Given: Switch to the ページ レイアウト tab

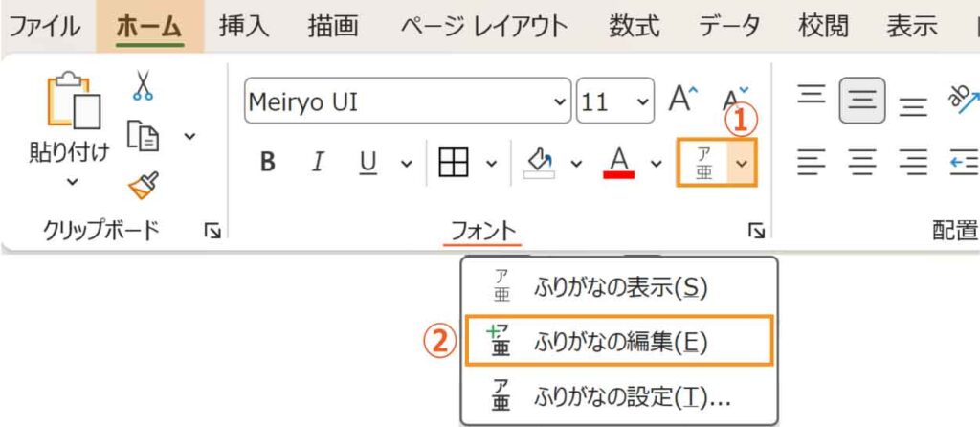Looking at the screenshot, I should pyautogui.click(x=484, y=26).
